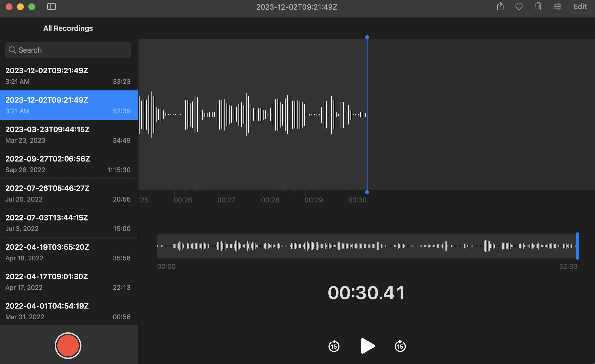Viewport: 595px width, 364px height.
Task: Select the 1:15:30 long recording
Action: point(68,164)
